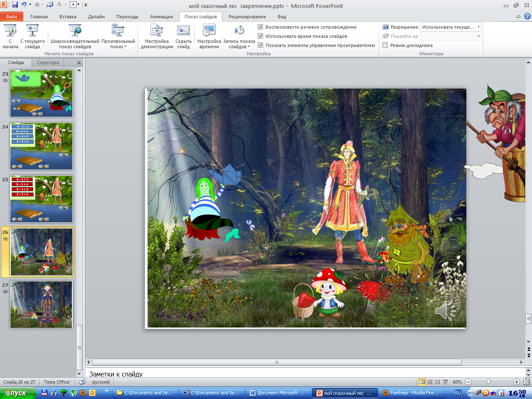Select Слайды thumbnails pane tab

(x=16, y=62)
